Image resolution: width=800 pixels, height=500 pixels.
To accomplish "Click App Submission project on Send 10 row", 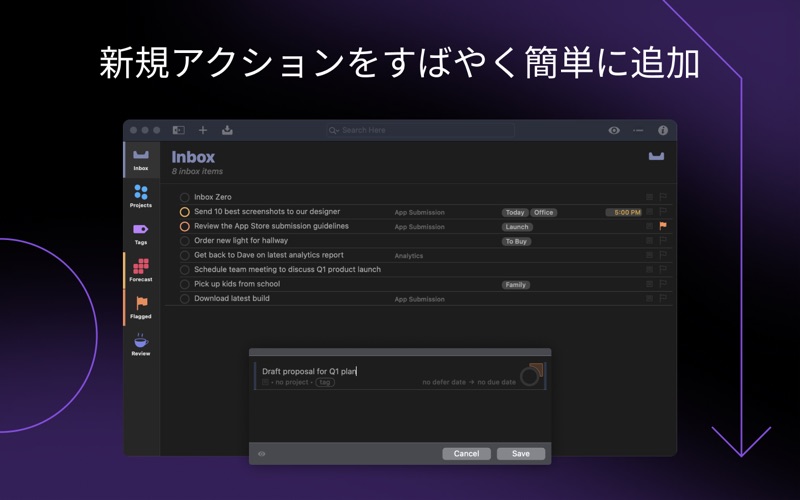I will pos(419,212).
